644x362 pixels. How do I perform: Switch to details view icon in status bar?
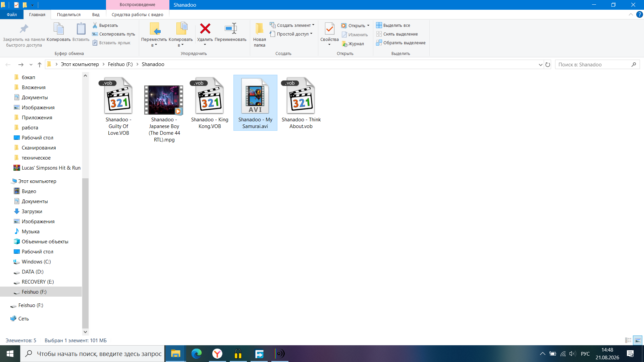(x=628, y=340)
